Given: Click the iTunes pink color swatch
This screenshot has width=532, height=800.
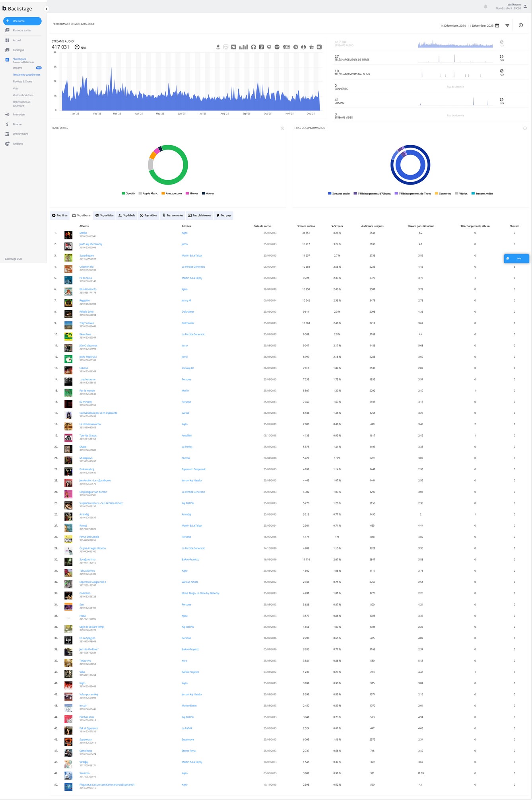Looking at the screenshot, I should tap(187, 193).
